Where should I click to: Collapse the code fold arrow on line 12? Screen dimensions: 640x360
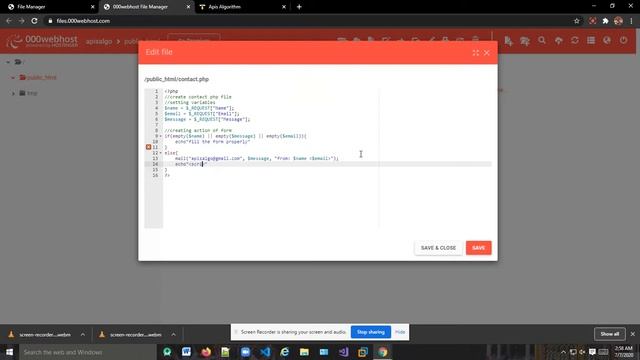pos(160,153)
